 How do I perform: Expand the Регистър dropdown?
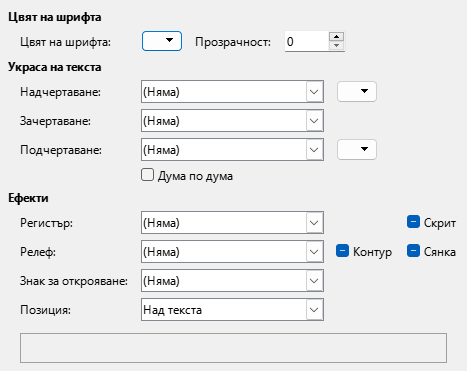point(232,222)
